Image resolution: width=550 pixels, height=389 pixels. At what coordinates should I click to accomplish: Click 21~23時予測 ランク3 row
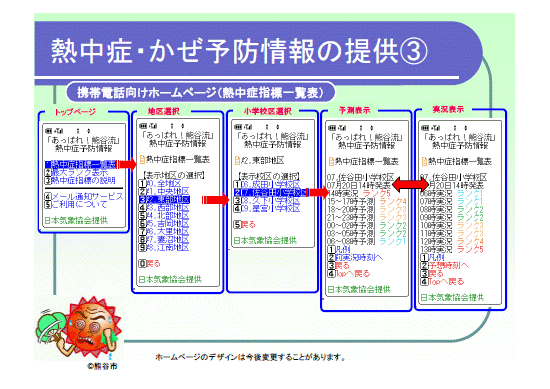point(367,217)
